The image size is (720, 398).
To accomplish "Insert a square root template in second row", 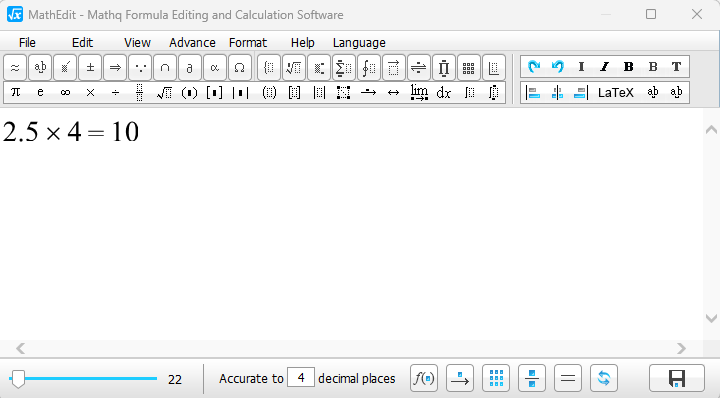I will [x=164, y=92].
